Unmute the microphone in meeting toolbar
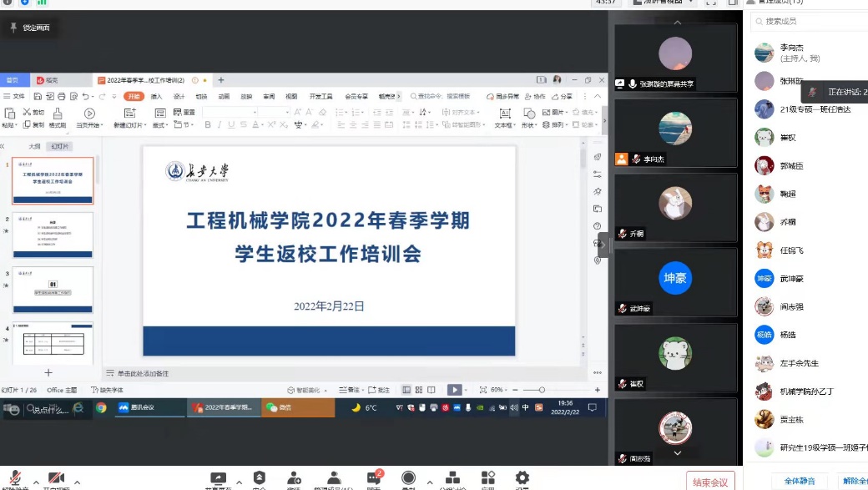 coord(14,479)
